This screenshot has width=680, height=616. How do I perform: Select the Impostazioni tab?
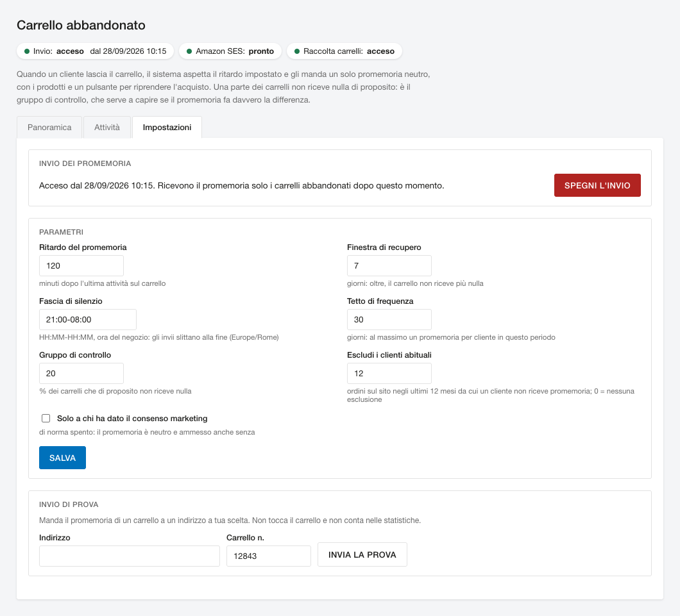(167, 128)
